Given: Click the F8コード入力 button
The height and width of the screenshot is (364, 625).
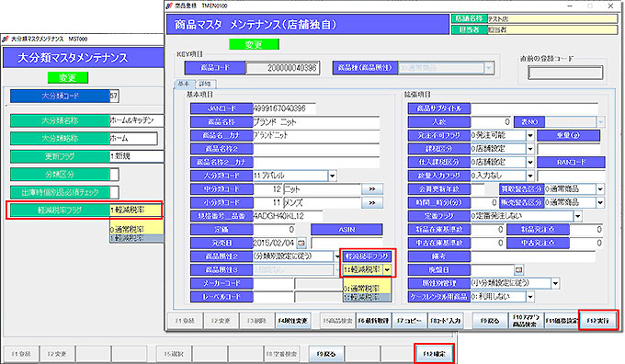Looking at the screenshot, I should point(445,321).
